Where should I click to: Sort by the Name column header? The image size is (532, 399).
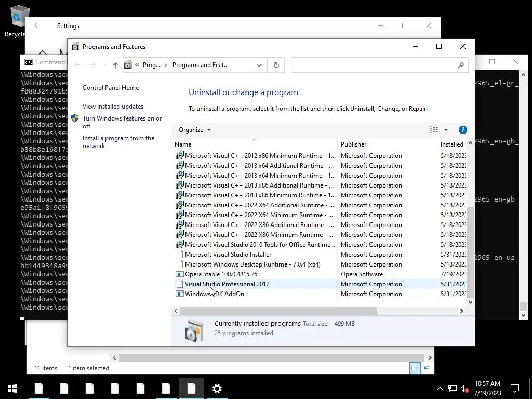(x=255, y=144)
